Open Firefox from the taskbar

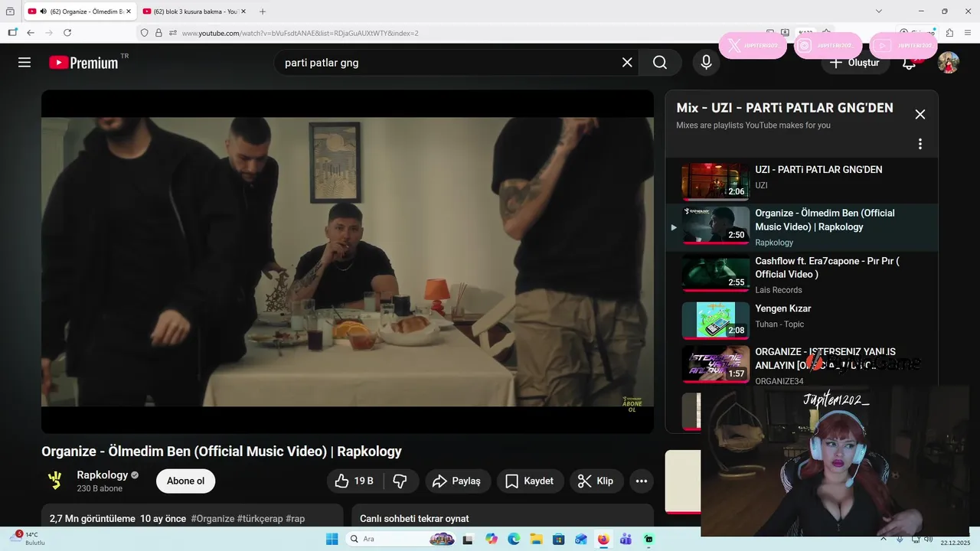coord(603,539)
